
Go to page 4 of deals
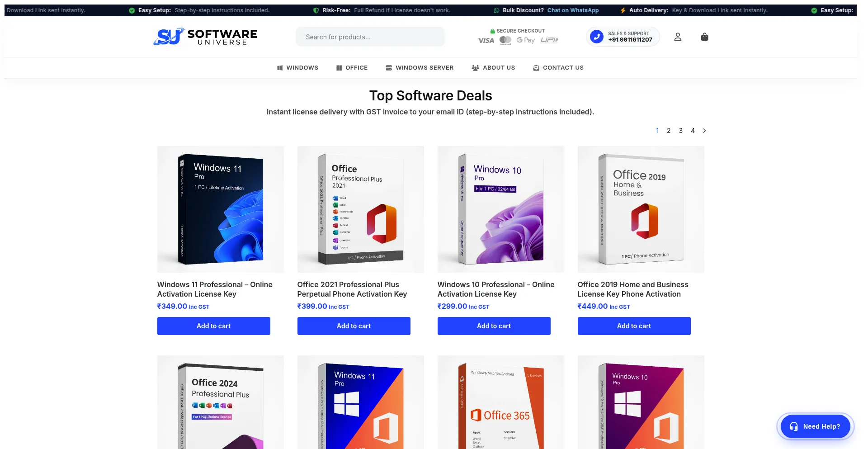(x=693, y=131)
